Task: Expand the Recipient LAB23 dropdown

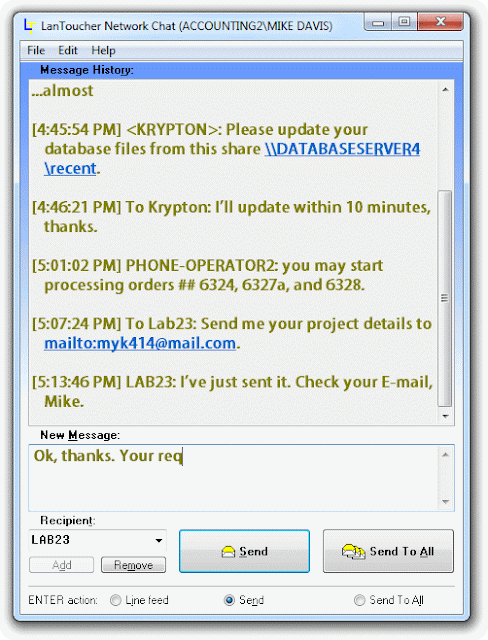Action: (159, 540)
